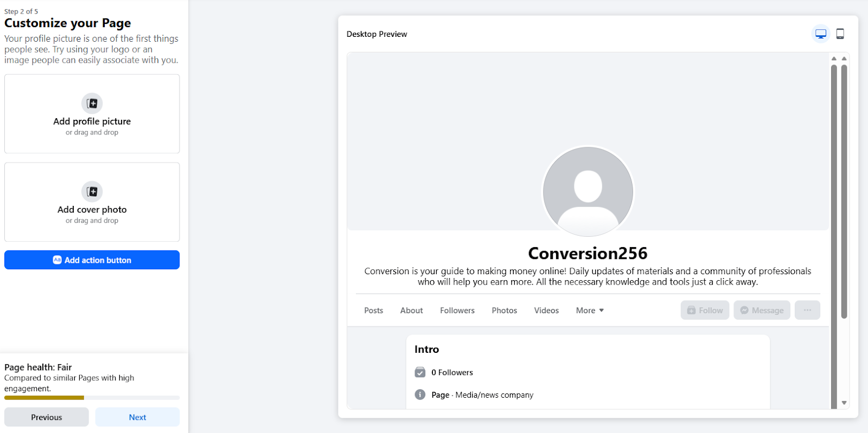Click 'Page · Media/news company' text
Screen dimensions: 868x433
[x=482, y=395]
